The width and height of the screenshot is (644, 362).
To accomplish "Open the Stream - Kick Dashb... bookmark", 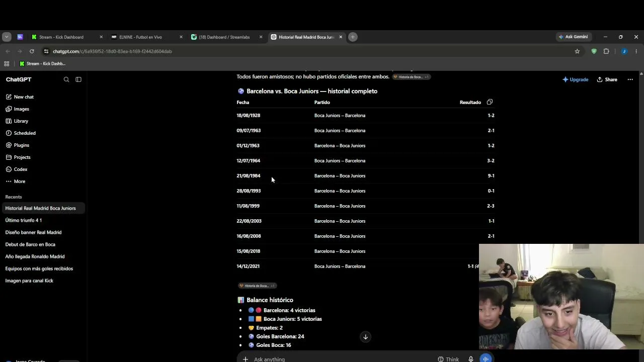I will [x=42, y=64].
